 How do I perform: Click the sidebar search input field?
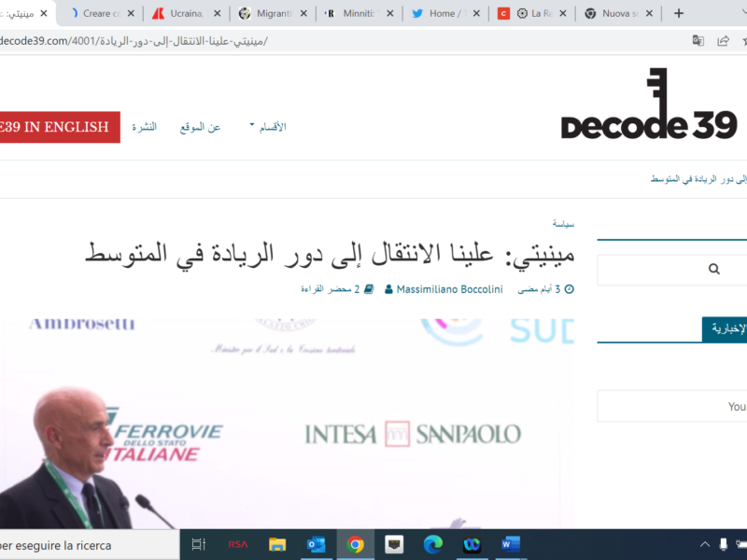[x=671, y=270]
